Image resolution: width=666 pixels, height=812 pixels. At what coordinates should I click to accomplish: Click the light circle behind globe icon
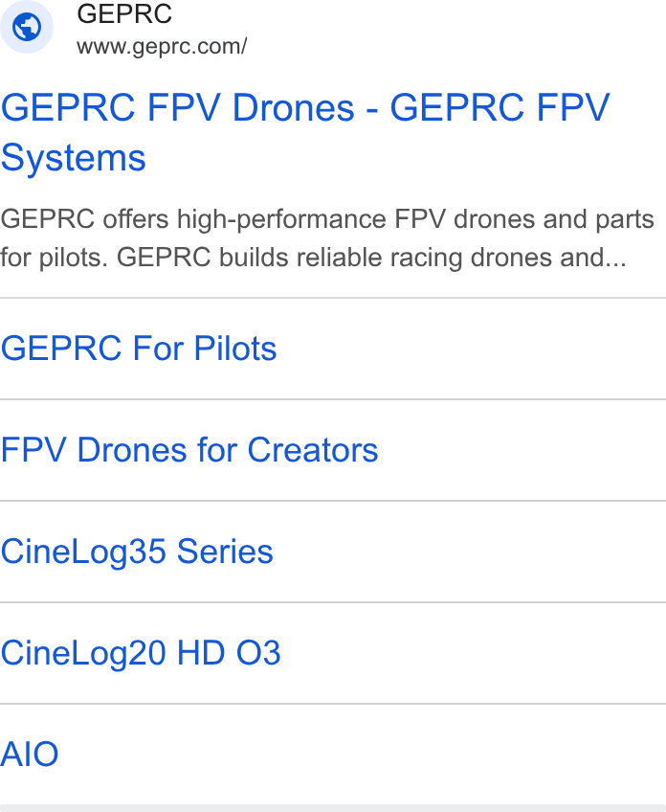[27, 27]
